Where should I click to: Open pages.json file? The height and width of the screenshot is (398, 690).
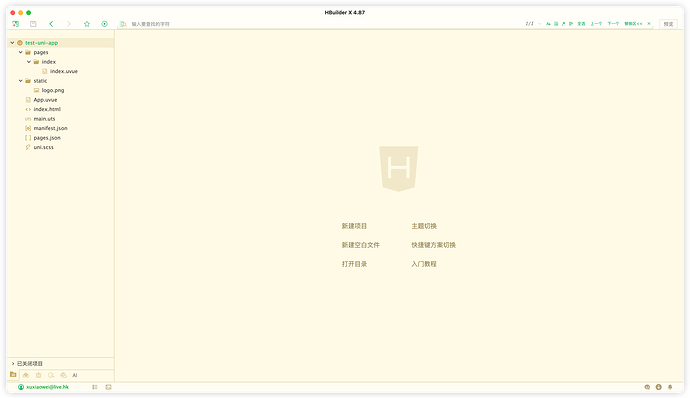click(x=47, y=138)
